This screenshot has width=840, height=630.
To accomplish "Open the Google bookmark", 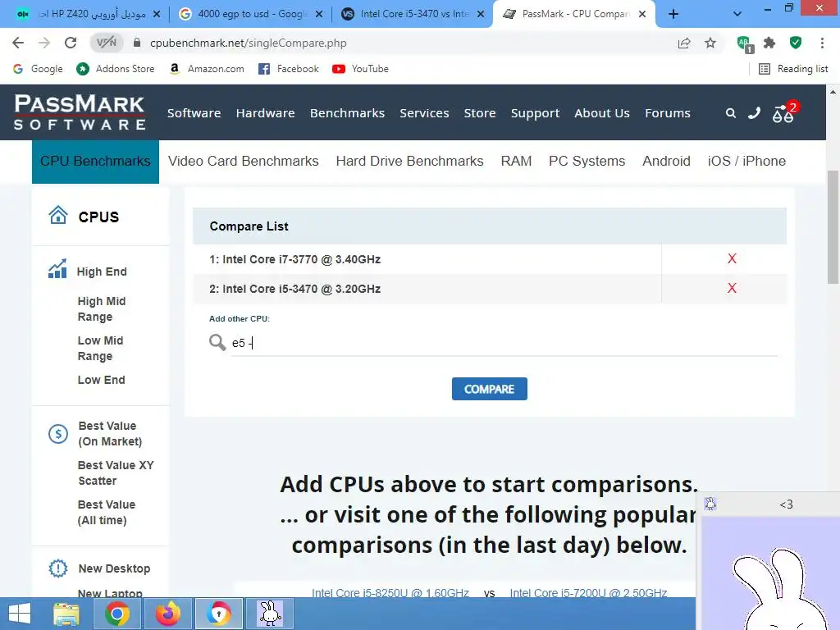I will (38, 69).
